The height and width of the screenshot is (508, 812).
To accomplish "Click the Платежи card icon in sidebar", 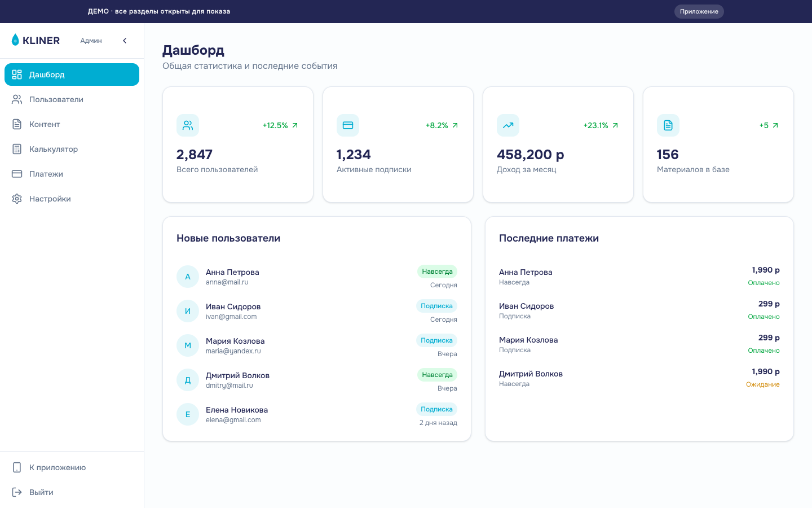I will (17, 174).
